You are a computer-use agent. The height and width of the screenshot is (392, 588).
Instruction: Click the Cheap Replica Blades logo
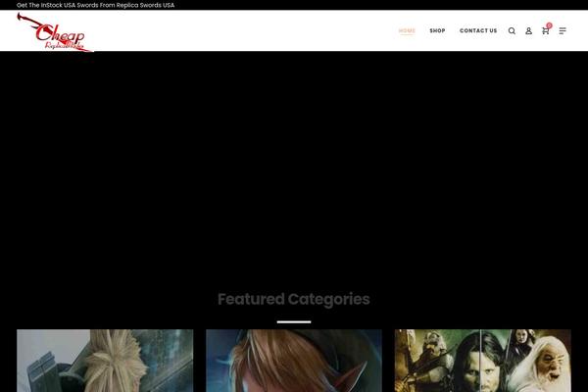click(x=55, y=32)
